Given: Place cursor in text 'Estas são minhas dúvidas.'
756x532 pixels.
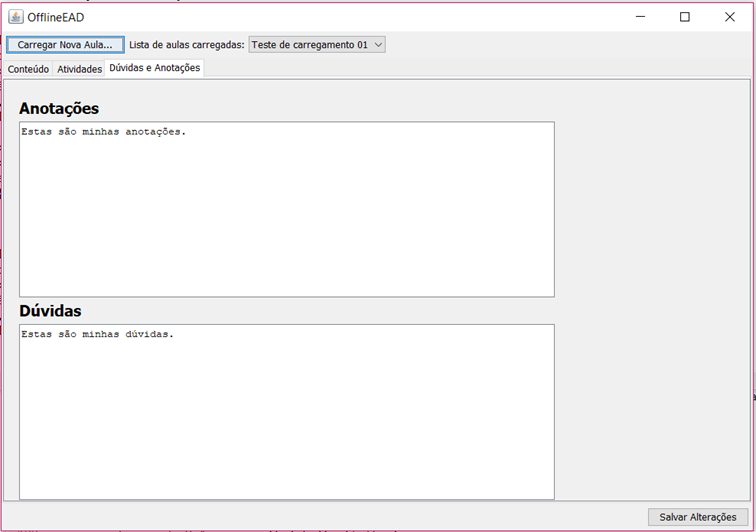Looking at the screenshot, I should (x=97, y=334).
